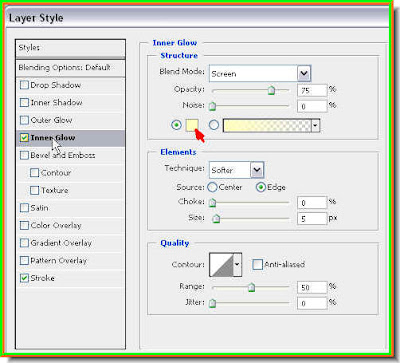This screenshot has width=400, height=363.
Task: Enable the Color Overlay checkbox
Action: pyautogui.click(x=24, y=225)
